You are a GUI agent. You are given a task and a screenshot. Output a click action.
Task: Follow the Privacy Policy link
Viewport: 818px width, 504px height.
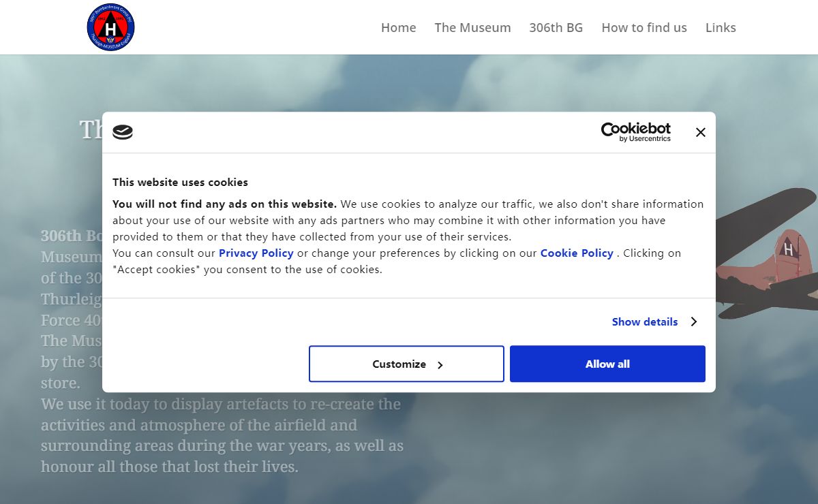point(256,253)
